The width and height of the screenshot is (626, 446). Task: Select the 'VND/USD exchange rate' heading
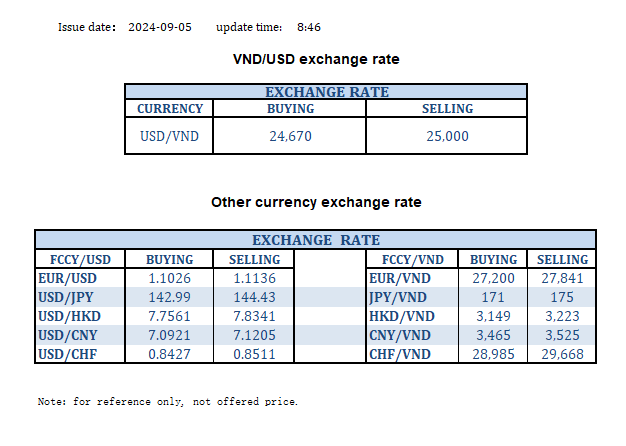pos(316,60)
